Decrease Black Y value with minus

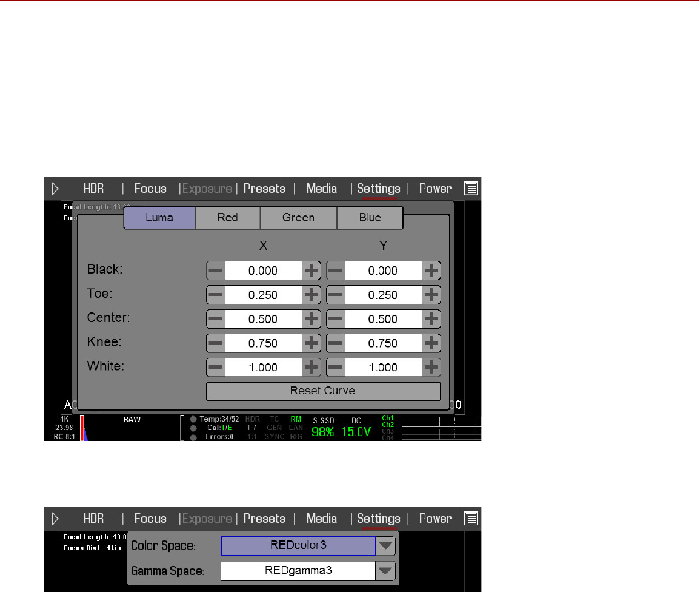click(x=336, y=271)
